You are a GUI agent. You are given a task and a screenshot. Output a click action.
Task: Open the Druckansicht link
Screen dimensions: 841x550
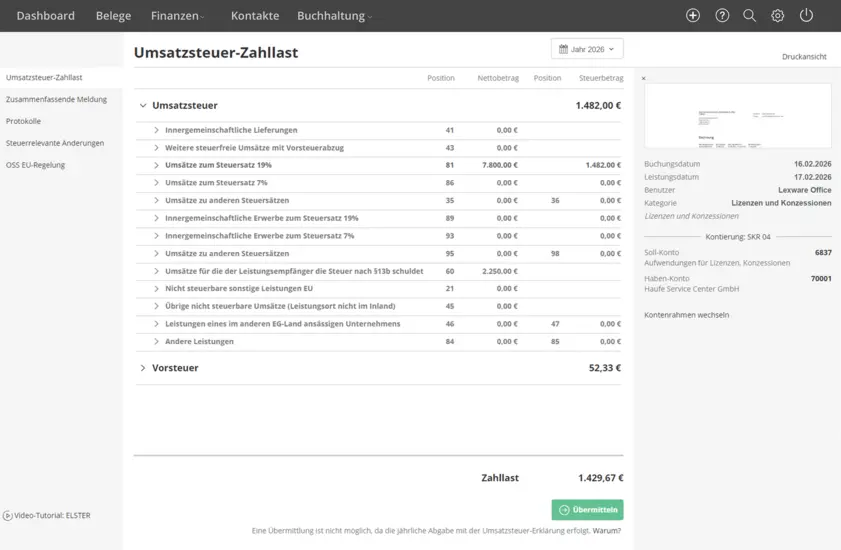(804, 57)
